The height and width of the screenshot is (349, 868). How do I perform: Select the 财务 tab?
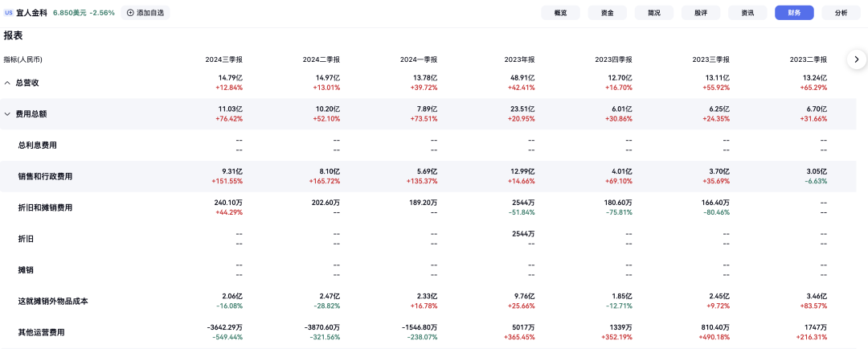click(794, 13)
